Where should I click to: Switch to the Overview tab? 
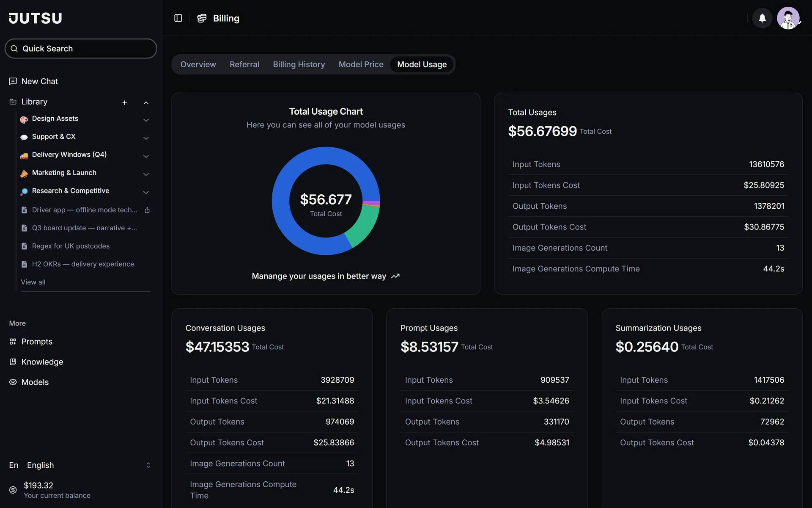[198, 64]
